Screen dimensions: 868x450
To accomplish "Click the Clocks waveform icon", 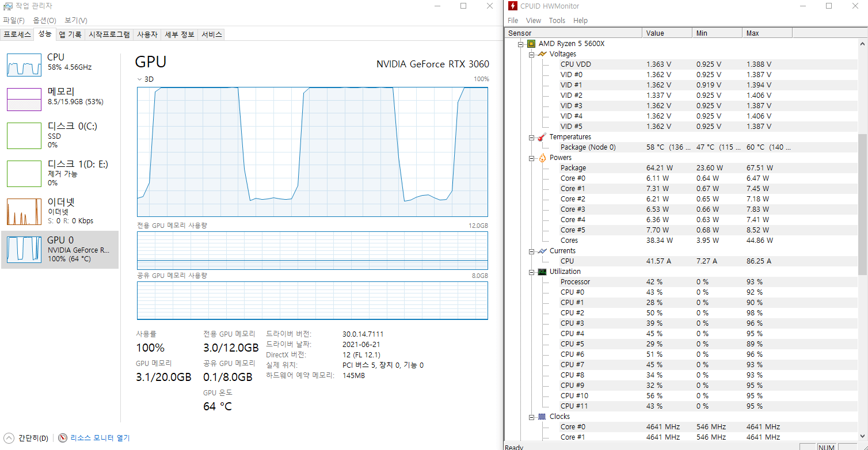I will (542, 417).
